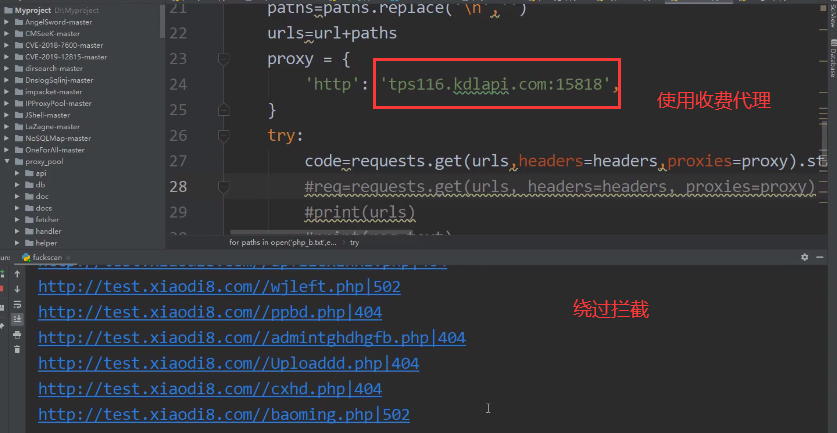This screenshot has height=433, width=837.
Task: Open the baoming.php|502 link in console
Action: click(223, 414)
